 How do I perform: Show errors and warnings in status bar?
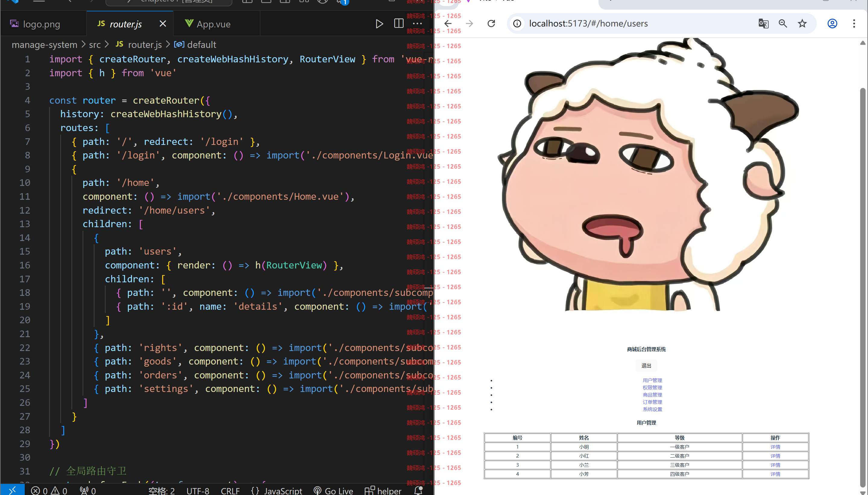click(x=49, y=490)
